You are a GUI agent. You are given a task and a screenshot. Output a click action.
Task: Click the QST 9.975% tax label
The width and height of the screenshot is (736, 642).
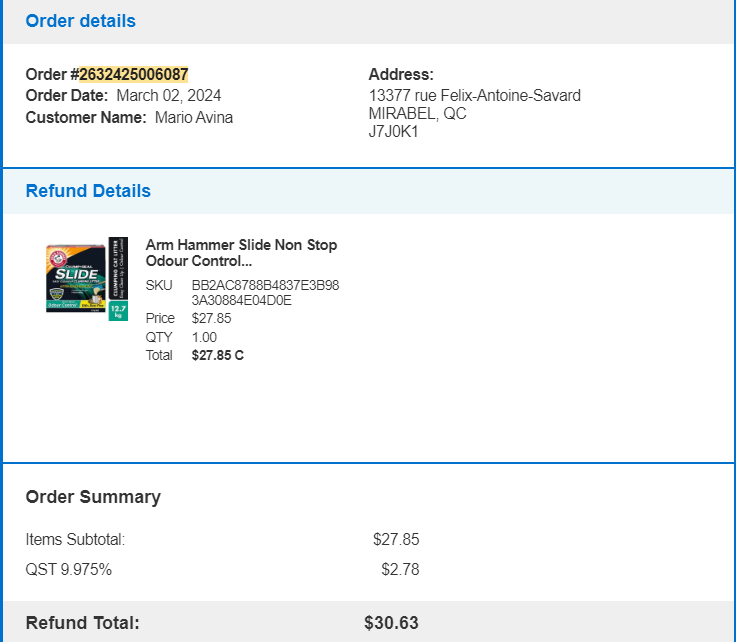pyautogui.click(x=69, y=569)
